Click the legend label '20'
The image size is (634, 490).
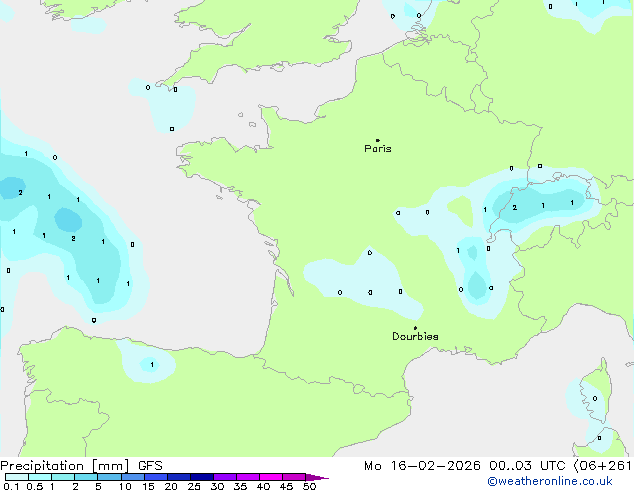171,486
